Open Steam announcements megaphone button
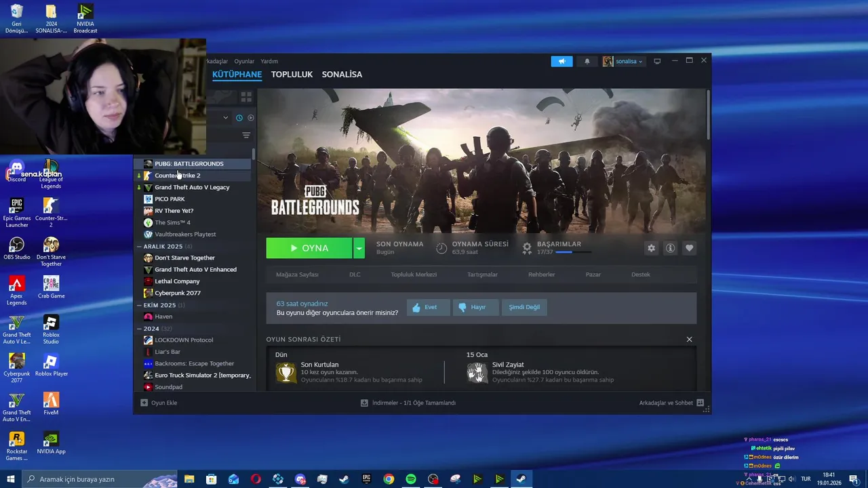This screenshot has width=868, height=488. click(561, 61)
